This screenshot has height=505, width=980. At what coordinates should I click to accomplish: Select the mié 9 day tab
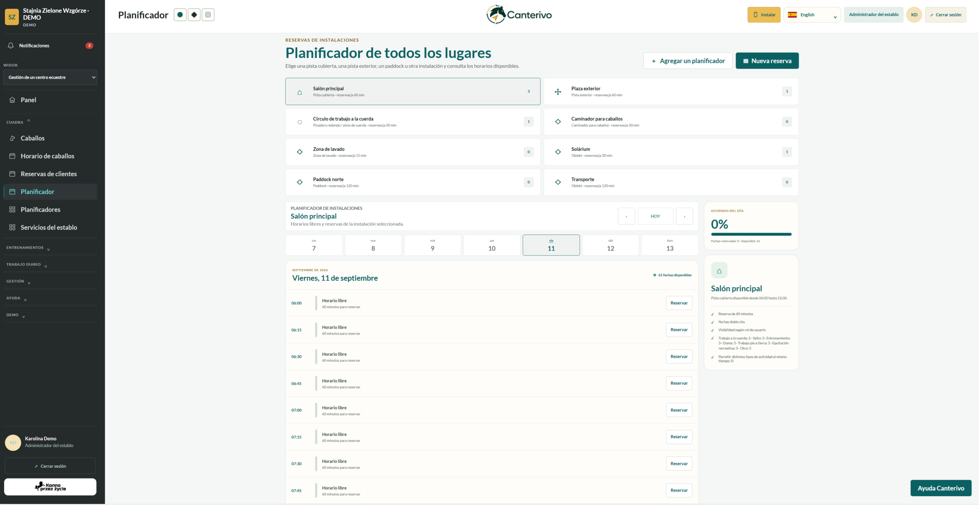pyautogui.click(x=433, y=245)
